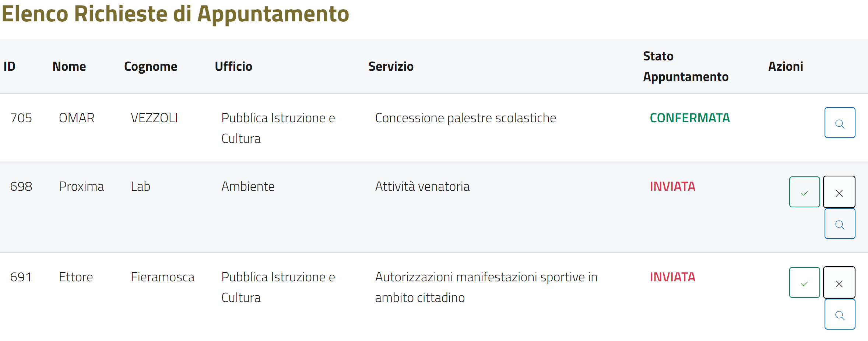
Task: Confirm Proxima Lab's appointment with green checkmark
Action: coord(804,192)
